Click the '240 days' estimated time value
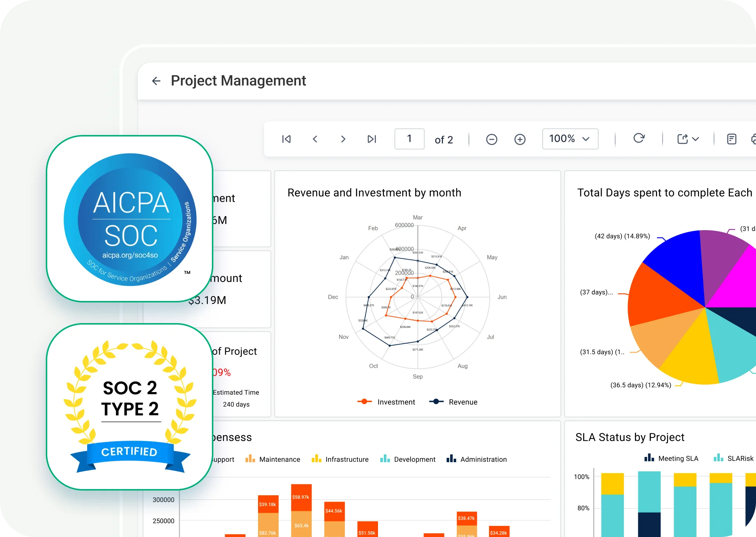Image resolution: width=756 pixels, height=537 pixels. click(x=236, y=404)
